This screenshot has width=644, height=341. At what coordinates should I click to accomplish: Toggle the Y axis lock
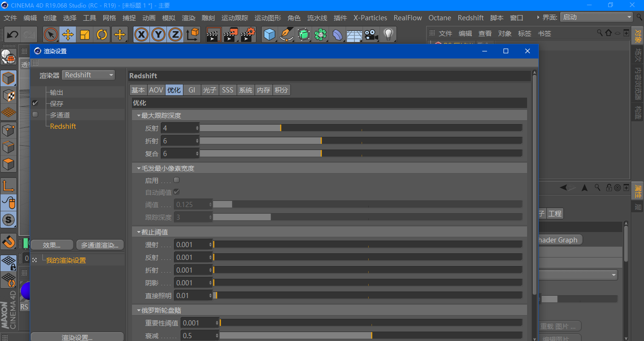coord(158,34)
